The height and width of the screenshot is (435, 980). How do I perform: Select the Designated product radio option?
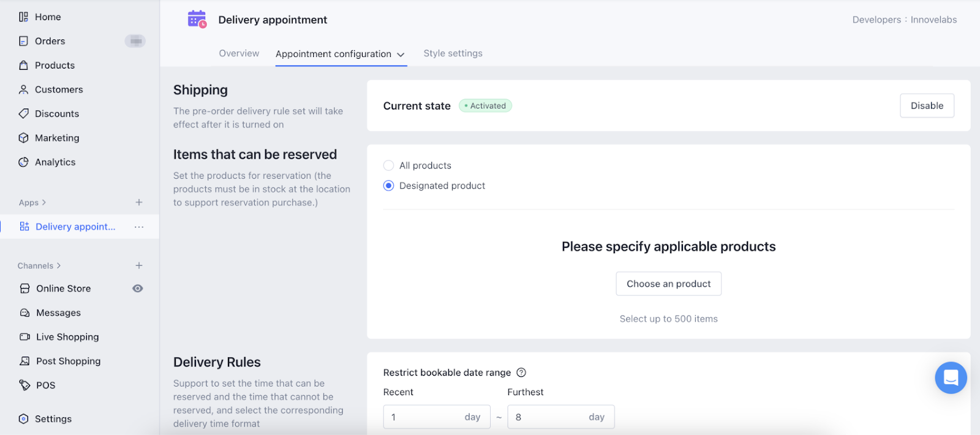388,186
